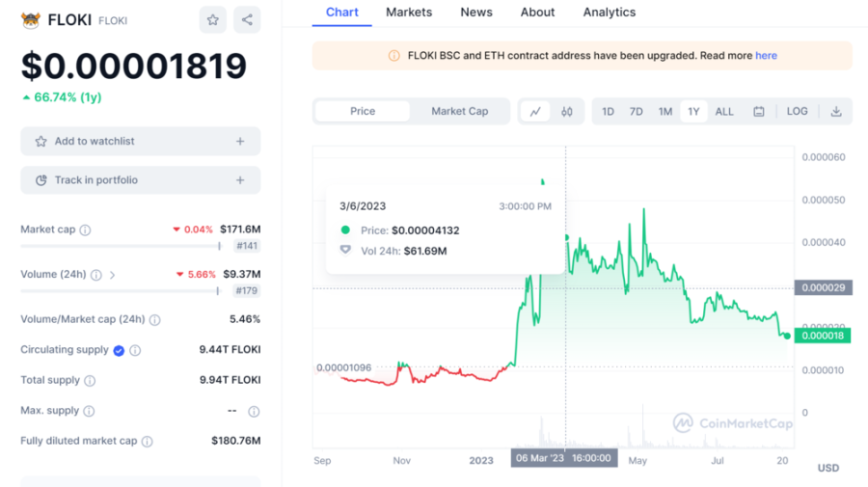This screenshot has width=868, height=487.
Task: Set chart range to 1D
Action: pyautogui.click(x=608, y=112)
